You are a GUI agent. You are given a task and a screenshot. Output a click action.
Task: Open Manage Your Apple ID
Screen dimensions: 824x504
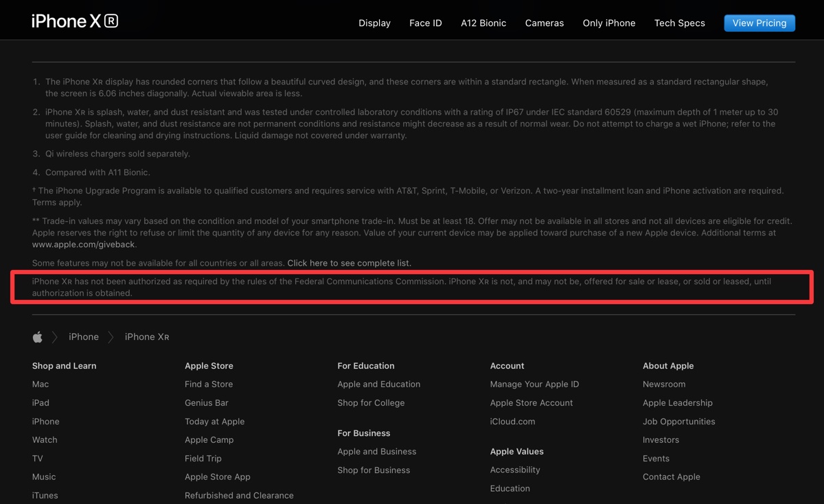534,384
